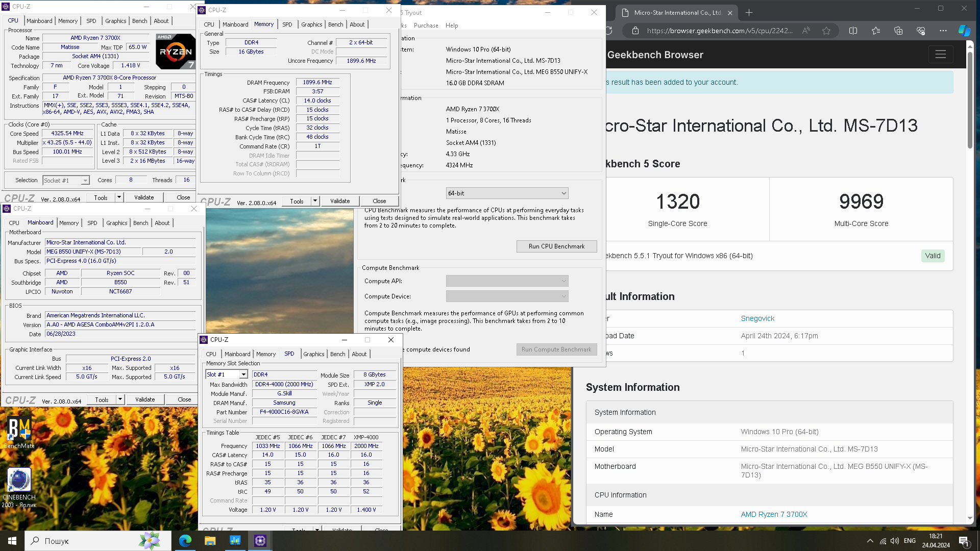Click Tools button in CPU-Z Mainboard window

coord(102,399)
